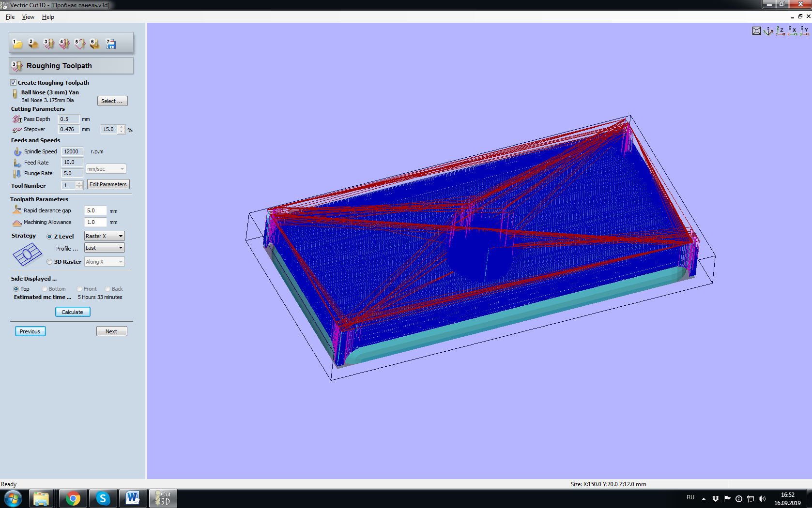
Task: Go to the Previous step
Action: pos(30,331)
